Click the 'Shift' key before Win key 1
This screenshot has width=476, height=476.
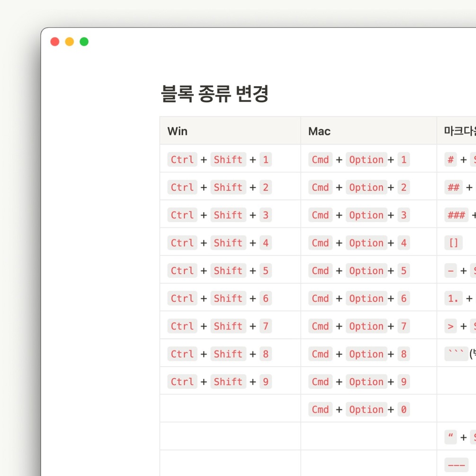228,159
